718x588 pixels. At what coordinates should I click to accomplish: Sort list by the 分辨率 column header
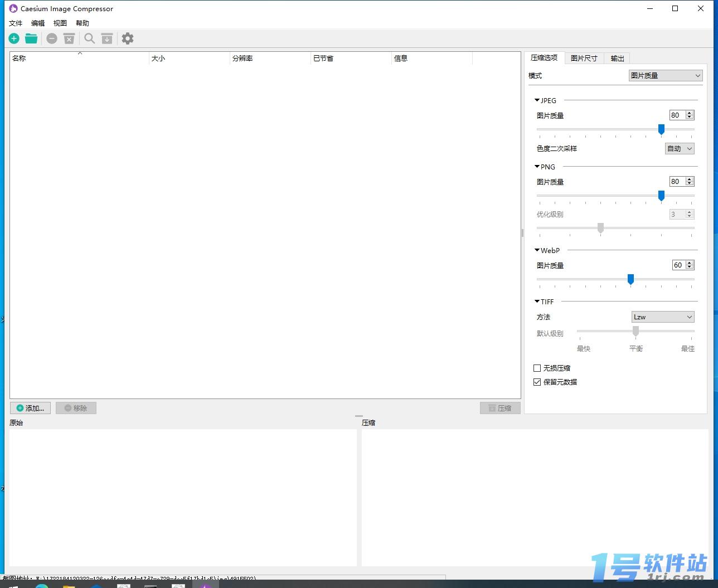270,58
